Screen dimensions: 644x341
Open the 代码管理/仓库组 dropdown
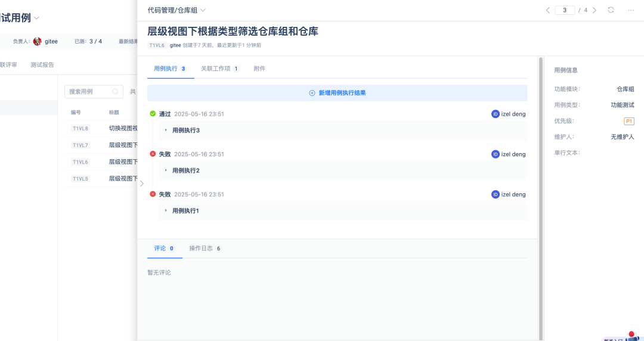click(177, 10)
